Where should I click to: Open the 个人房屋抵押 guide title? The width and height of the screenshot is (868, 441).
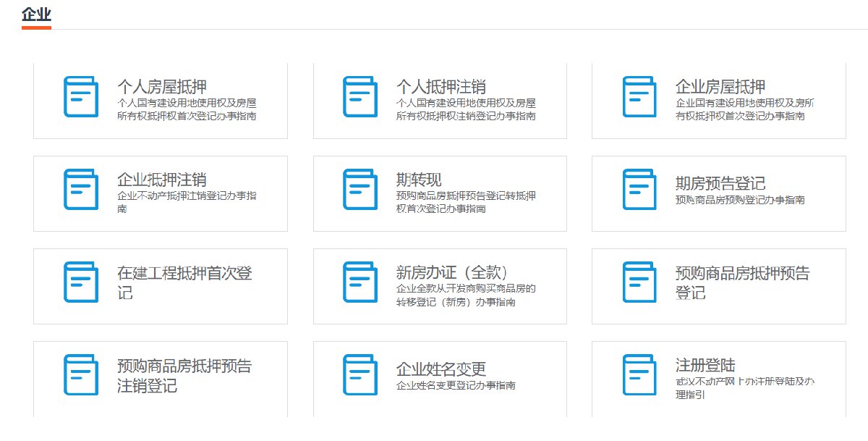161,87
